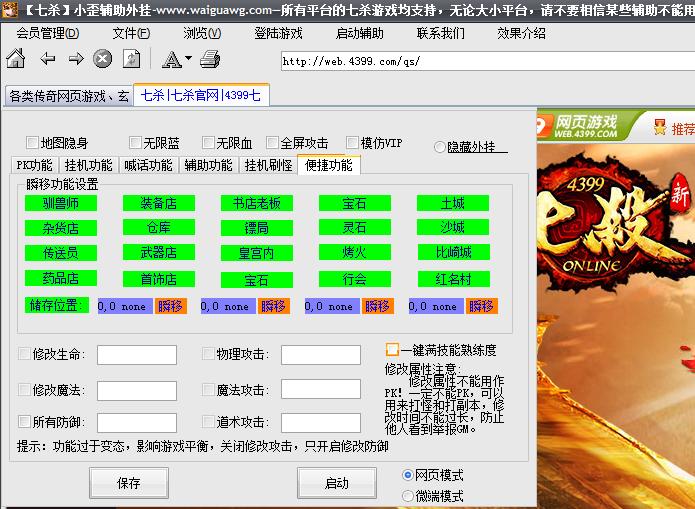Enable the 无限血 checkbox
This screenshot has height=509, width=695.
tap(208, 143)
